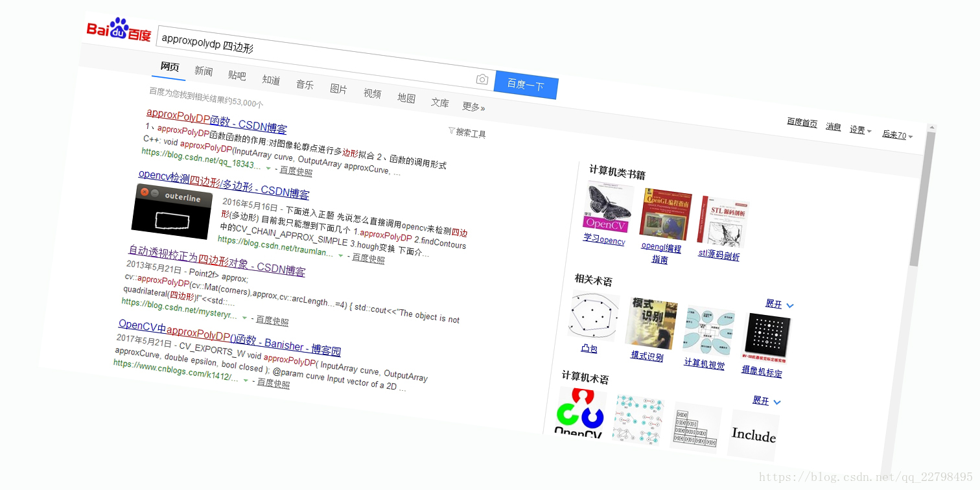Click the 学习OpenCV book cover
Viewport: 980px width, 490px height.
click(608, 207)
